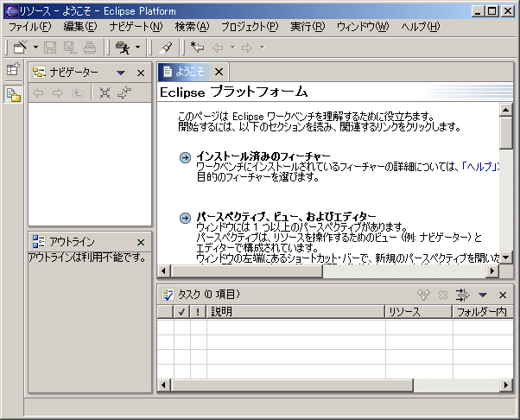This screenshot has width=520, height=420.
Task: Click the Save As toolbar icon
Action: pyautogui.click(x=70, y=48)
